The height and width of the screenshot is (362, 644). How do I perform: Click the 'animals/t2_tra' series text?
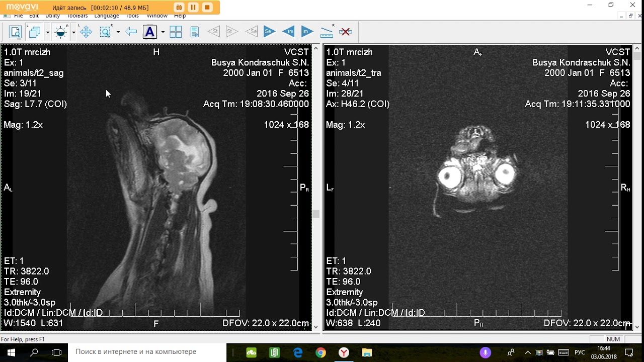coord(354,73)
